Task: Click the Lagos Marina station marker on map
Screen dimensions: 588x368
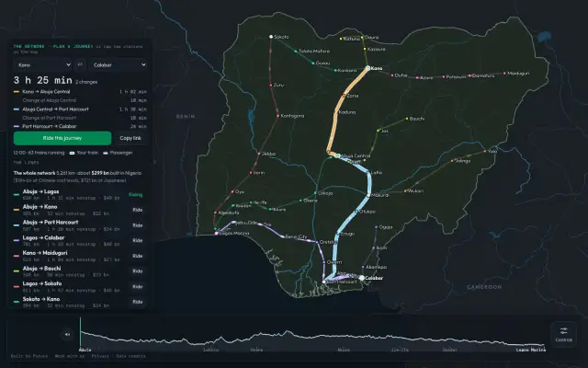Action: coord(217,233)
